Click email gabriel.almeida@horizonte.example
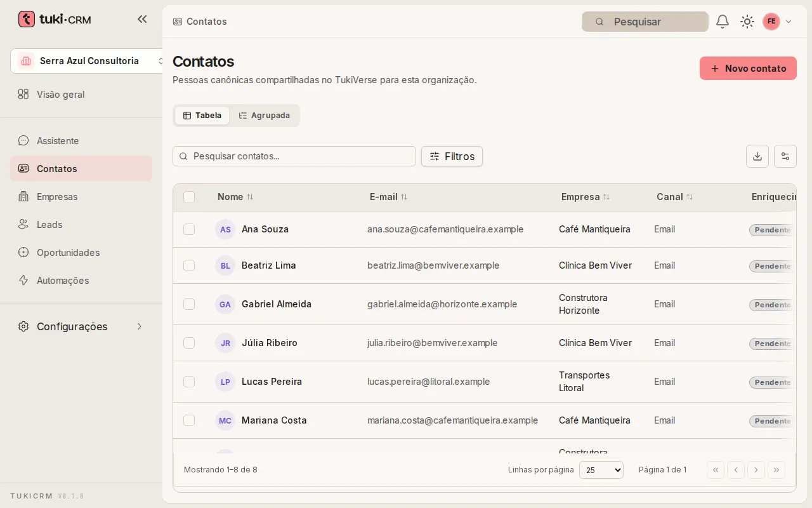 (442, 304)
